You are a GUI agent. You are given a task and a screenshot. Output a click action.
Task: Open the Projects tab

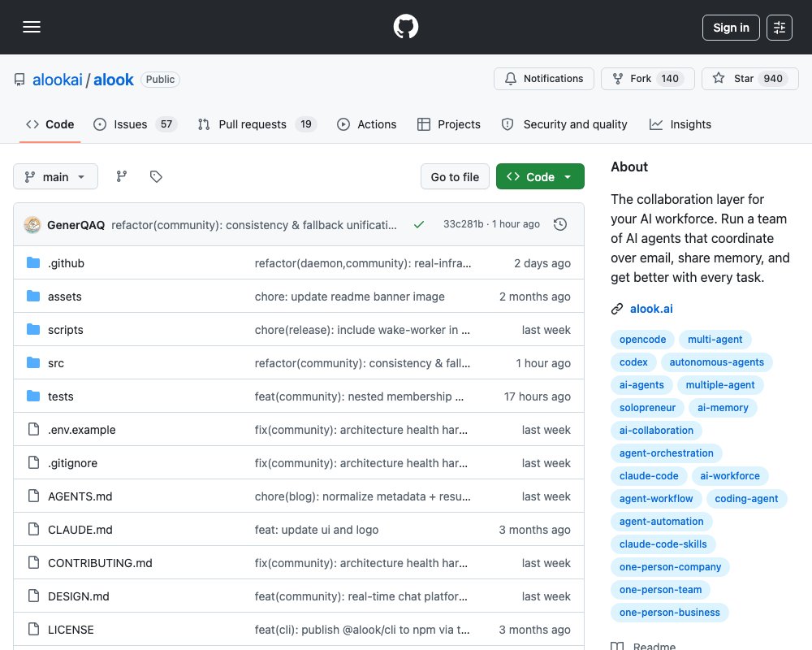[449, 124]
